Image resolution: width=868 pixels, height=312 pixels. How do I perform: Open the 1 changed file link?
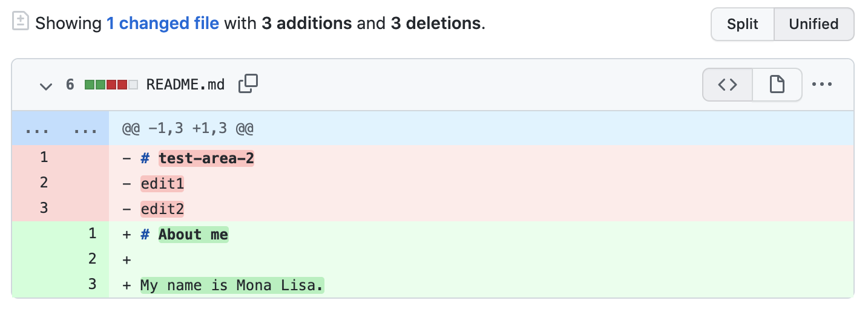click(x=162, y=24)
